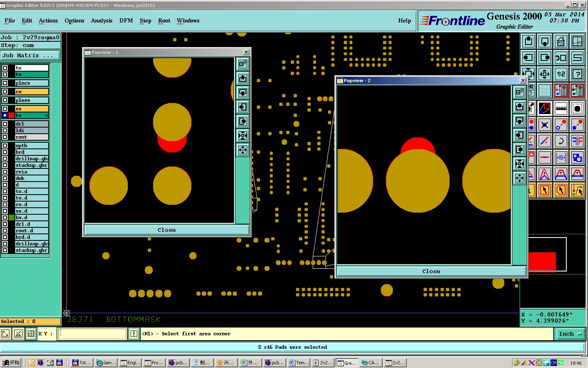Select the rectangle selection arrow tool
This screenshot has width=588, height=368.
tap(545, 190)
